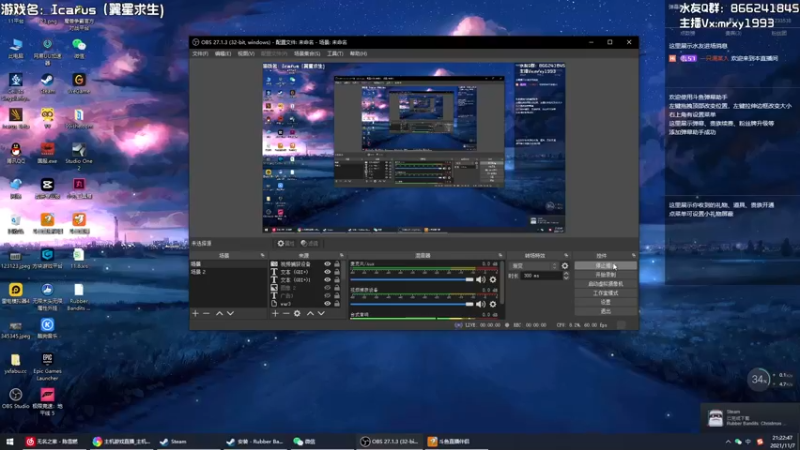The width and height of the screenshot is (800, 450).
Task: Adjust the second mixer channel volume slider
Action: coord(412,304)
